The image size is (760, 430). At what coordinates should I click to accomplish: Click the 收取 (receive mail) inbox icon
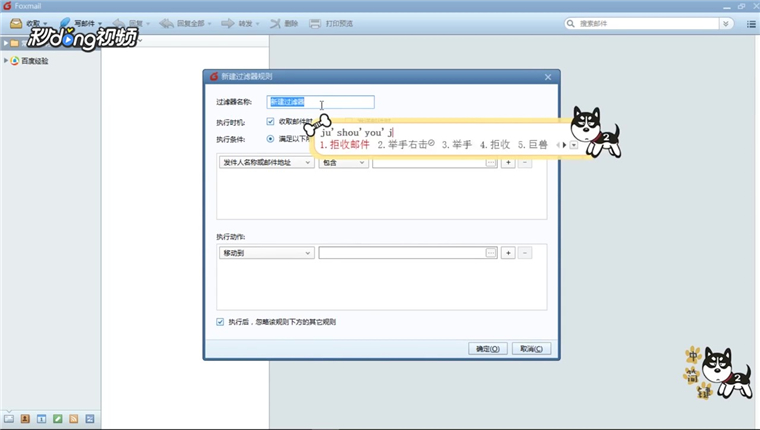coord(16,23)
